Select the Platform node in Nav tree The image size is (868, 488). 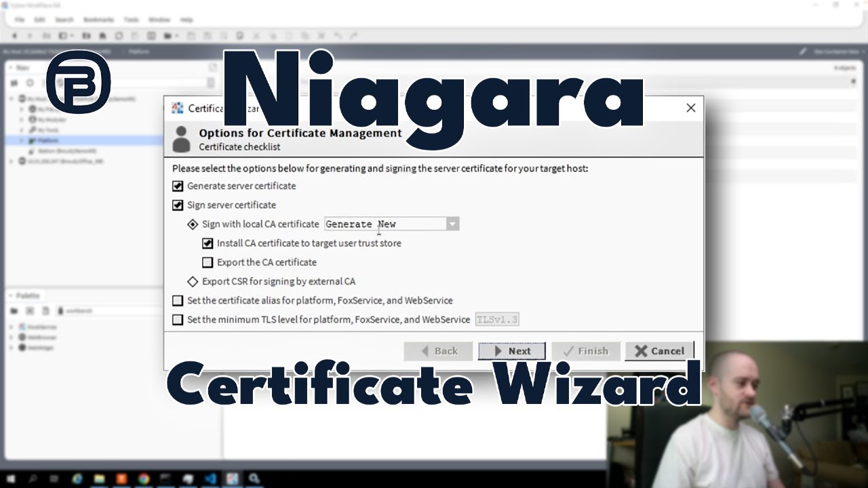48,140
